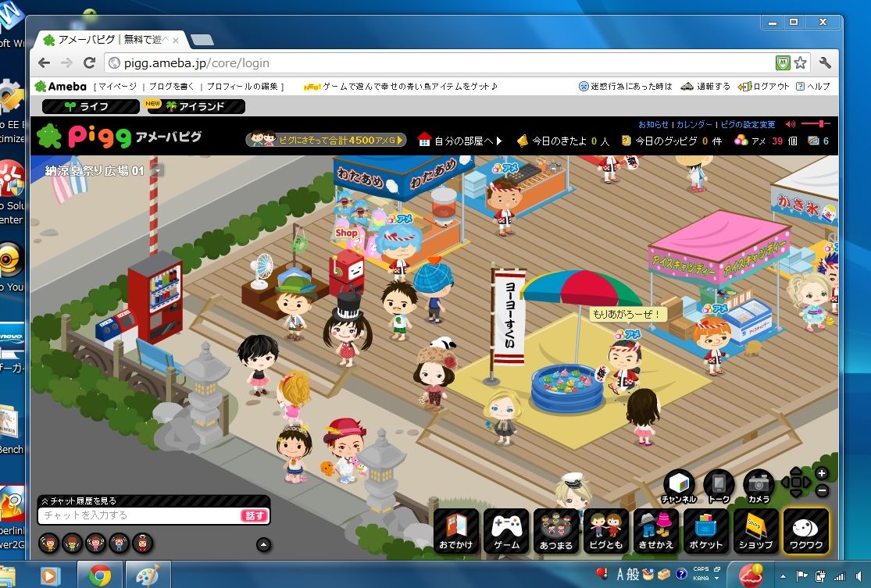Click the ログアウト logout link
This screenshot has height=588, width=871.
764,87
